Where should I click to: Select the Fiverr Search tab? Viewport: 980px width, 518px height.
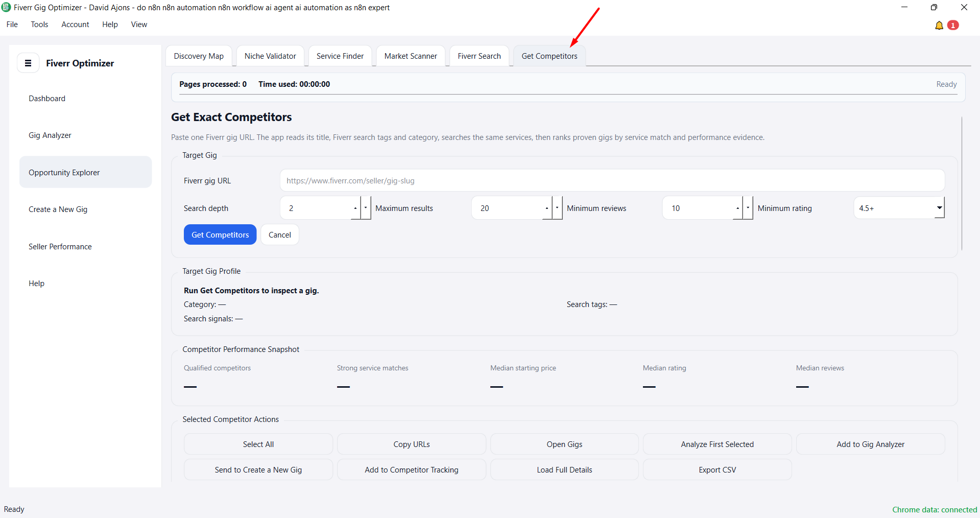pyautogui.click(x=479, y=56)
